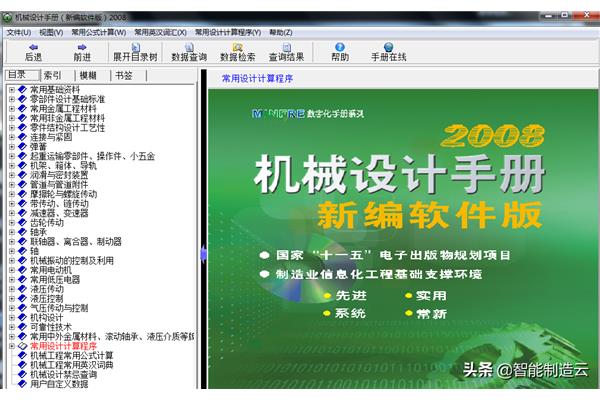Open the 视图(V) menu
600x400 pixels.
[51, 33]
